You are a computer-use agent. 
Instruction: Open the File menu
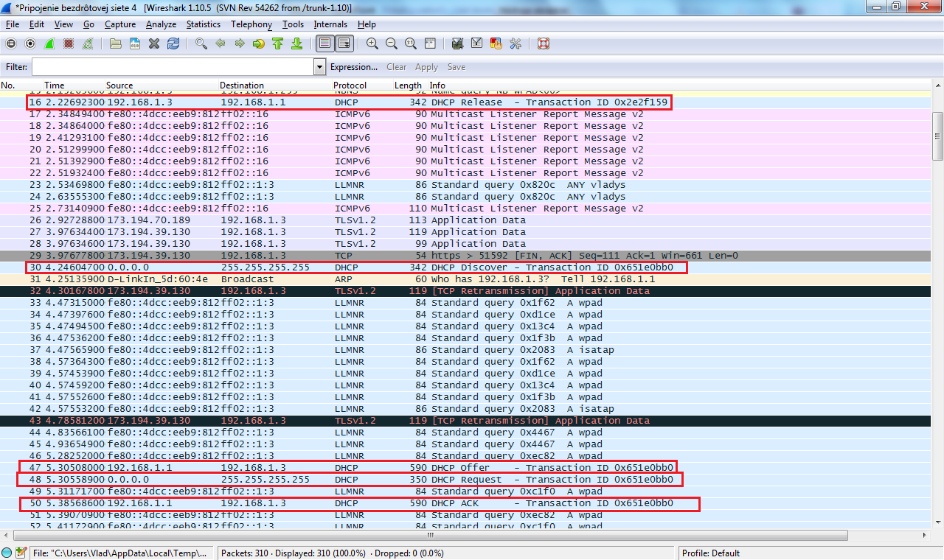13,24
